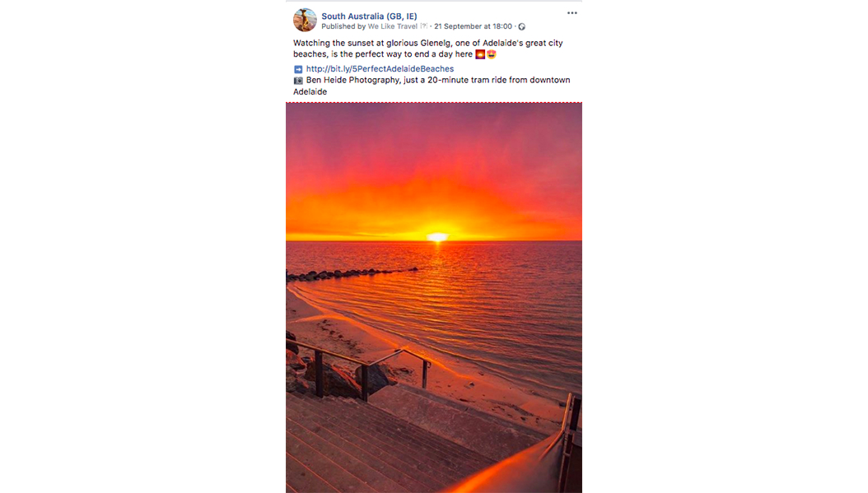The height and width of the screenshot is (493, 868).
Task: Click the globe public privacy icon
Action: tap(521, 26)
